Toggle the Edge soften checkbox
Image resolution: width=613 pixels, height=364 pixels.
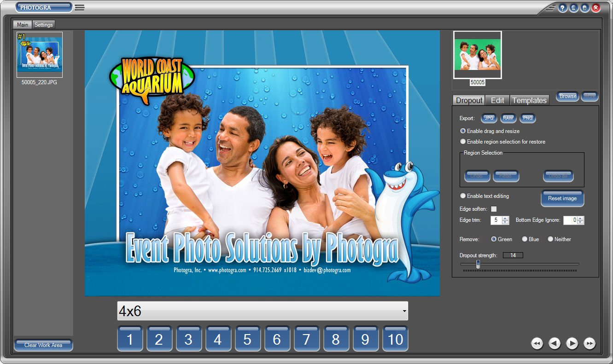click(494, 209)
